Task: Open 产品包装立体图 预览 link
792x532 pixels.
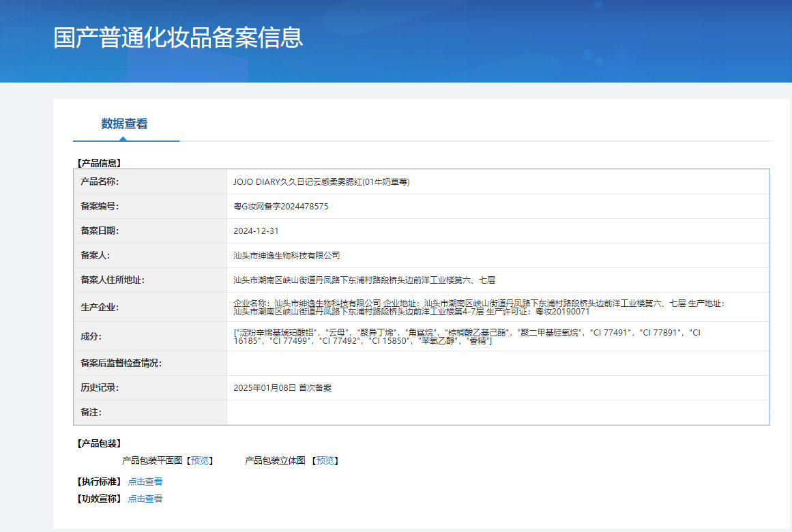Action: pos(325,461)
